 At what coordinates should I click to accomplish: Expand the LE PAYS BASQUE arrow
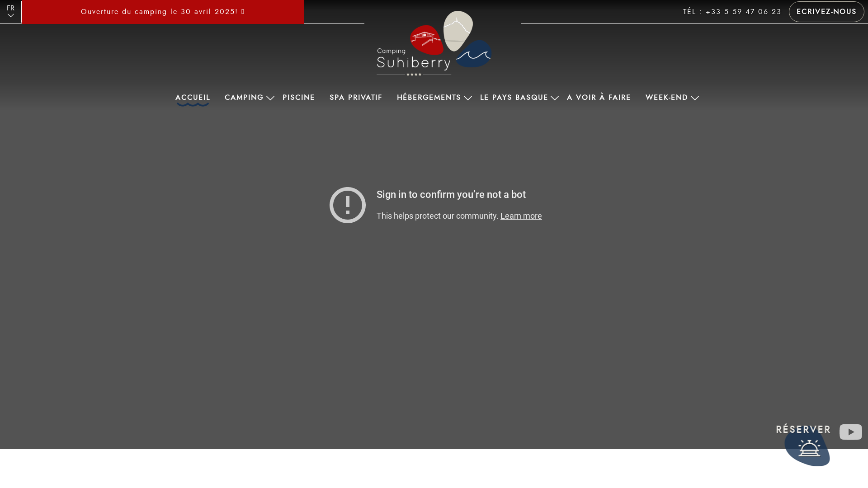(555, 98)
